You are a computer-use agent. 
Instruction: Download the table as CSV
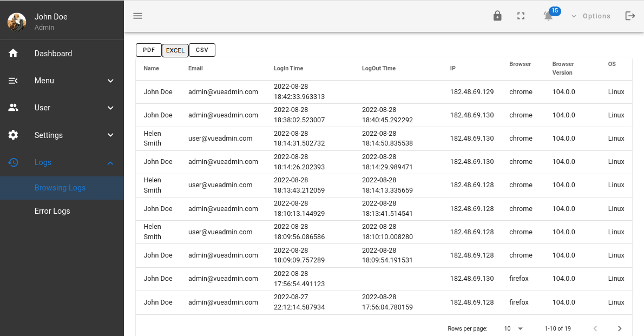[x=202, y=50]
